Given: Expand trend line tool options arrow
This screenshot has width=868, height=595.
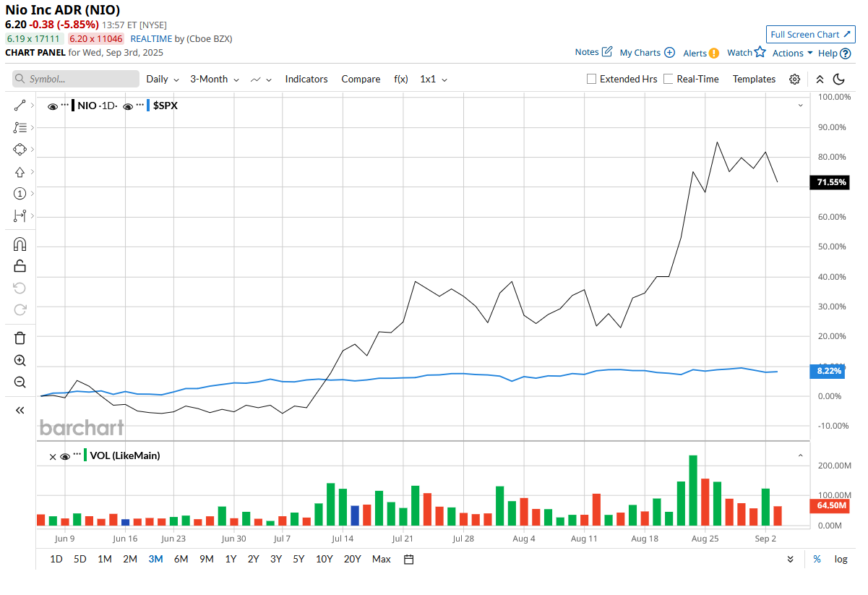Looking at the screenshot, I should coord(32,106).
